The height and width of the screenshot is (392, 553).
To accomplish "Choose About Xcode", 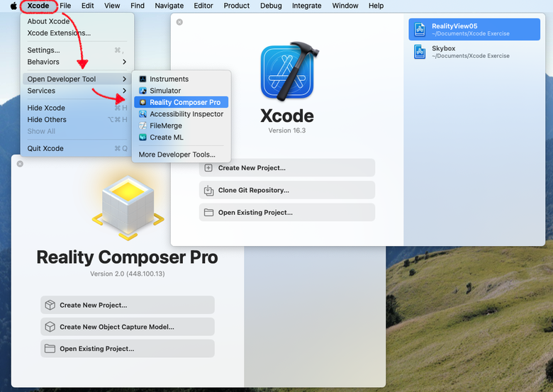I will click(77, 21).
